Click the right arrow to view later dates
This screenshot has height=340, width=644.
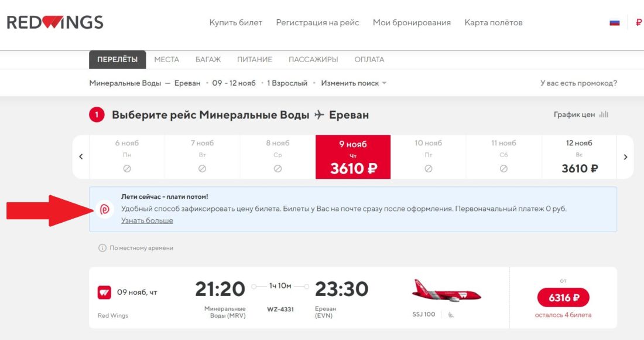[625, 157]
